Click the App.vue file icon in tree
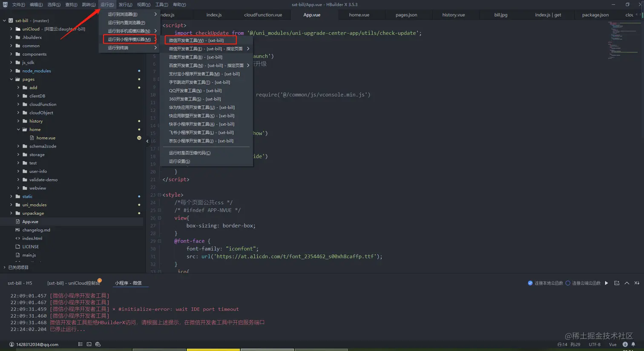This screenshot has height=351, width=644. point(18,222)
